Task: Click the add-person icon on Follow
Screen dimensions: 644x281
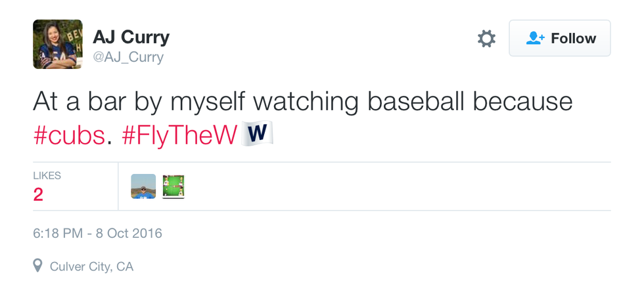Action: [x=536, y=39]
